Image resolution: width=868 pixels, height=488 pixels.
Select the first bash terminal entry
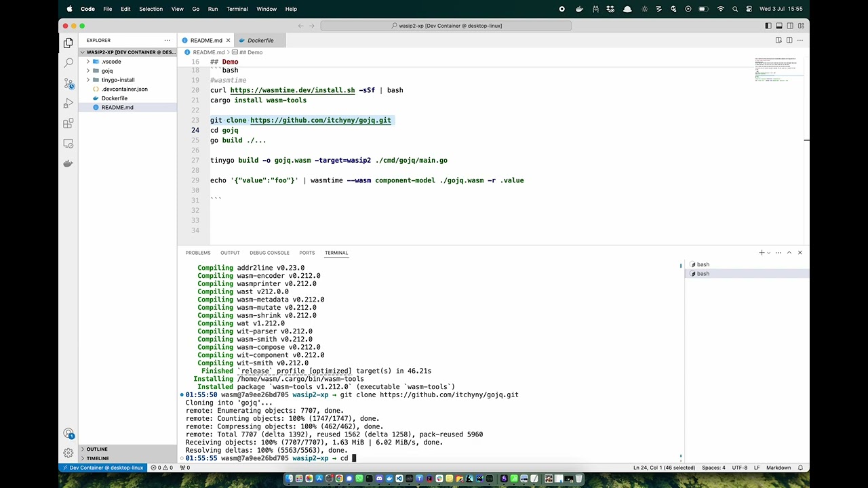746,264
